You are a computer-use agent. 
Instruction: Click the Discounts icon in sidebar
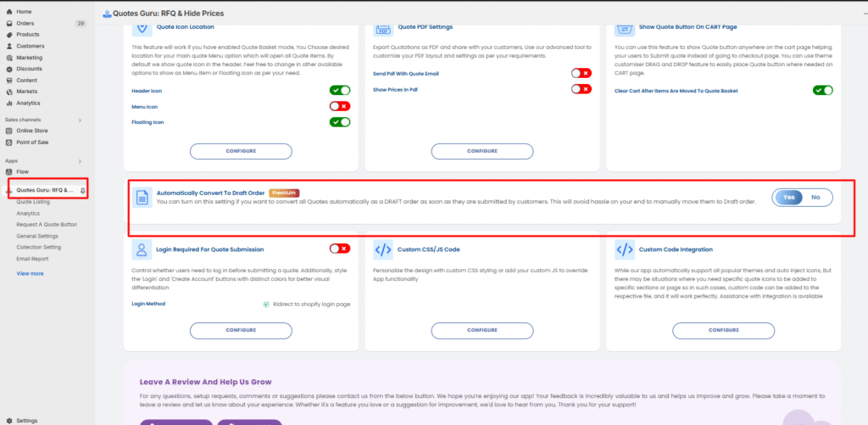pyautogui.click(x=9, y=69)
